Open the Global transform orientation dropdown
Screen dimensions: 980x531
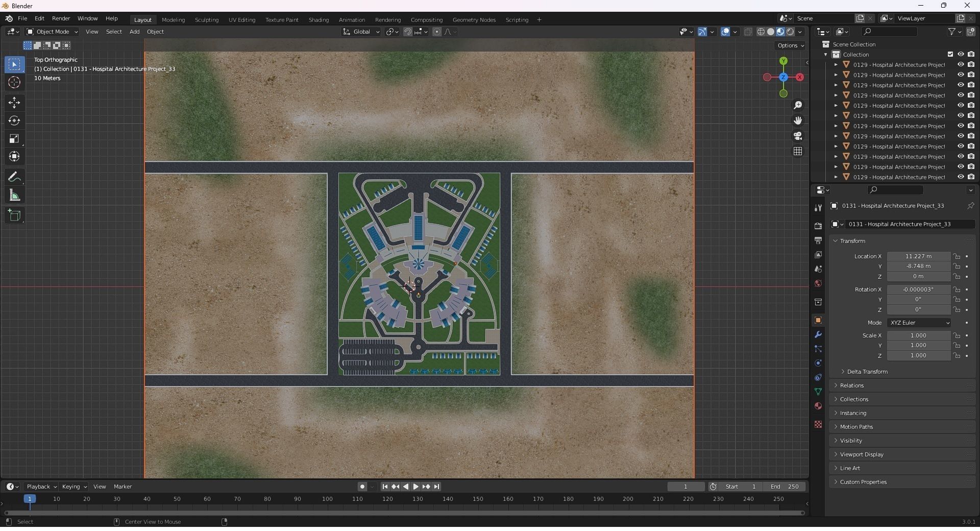tap(361, 32)
